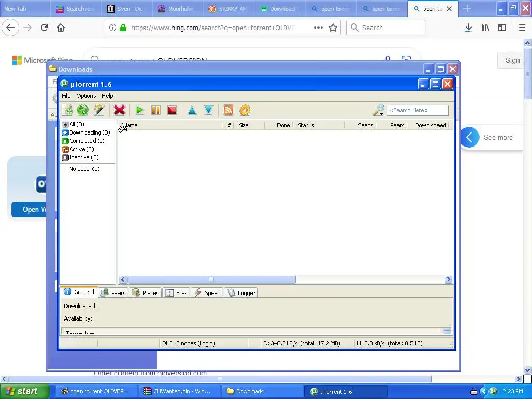This screenshot has width=532, height=399.
Task: Open Preferences gear icon in uTorrent toolbar
Action: click(245, 110)
